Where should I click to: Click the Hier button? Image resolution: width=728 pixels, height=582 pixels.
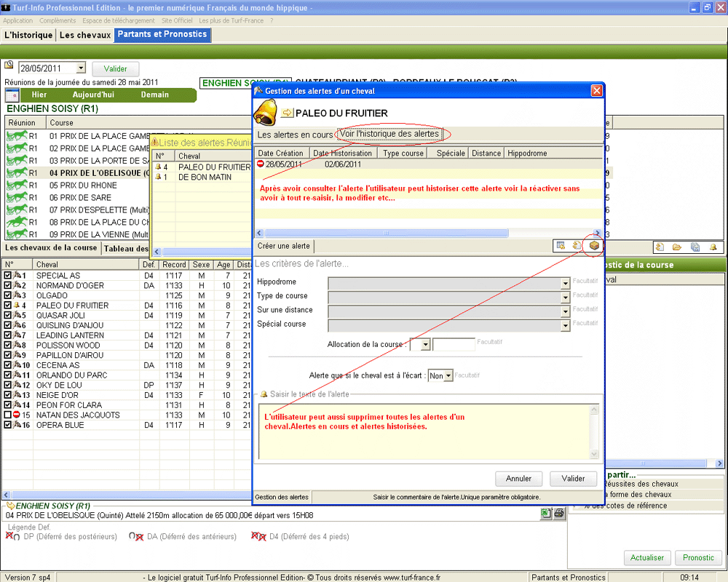(39, 95)
